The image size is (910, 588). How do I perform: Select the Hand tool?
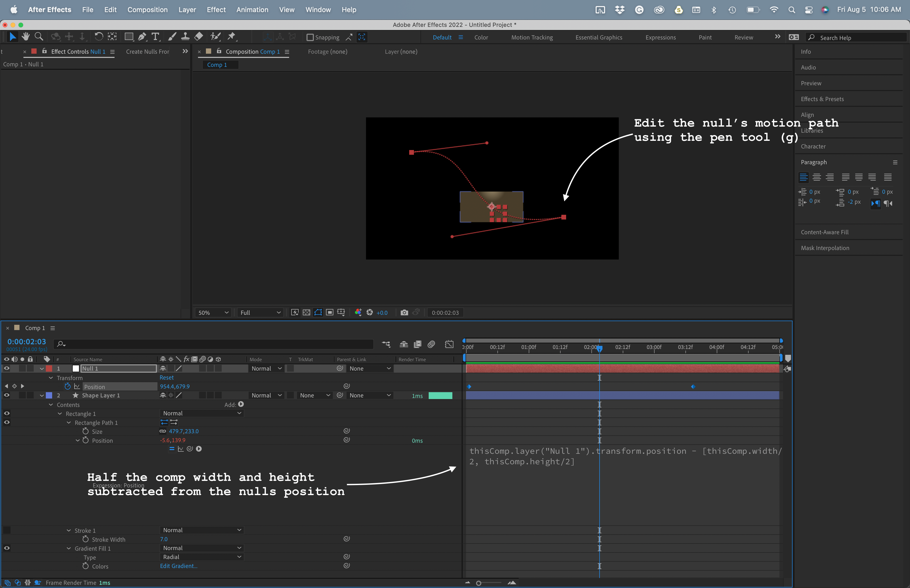point(26,37)
